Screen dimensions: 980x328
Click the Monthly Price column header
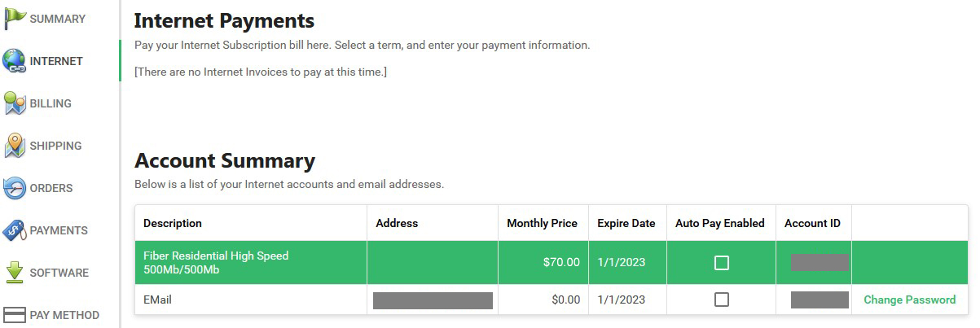point(542,223)
